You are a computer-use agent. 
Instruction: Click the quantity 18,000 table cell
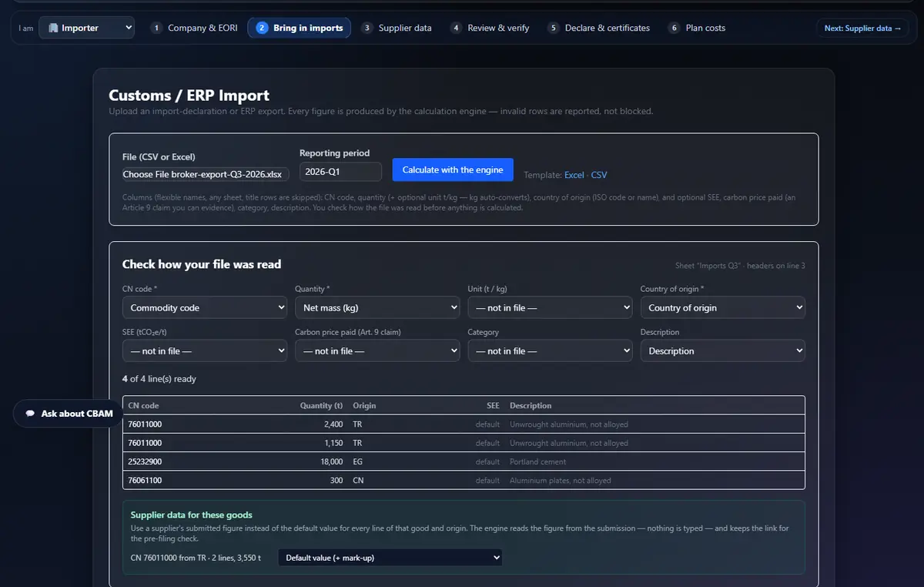tap(331, 461)
